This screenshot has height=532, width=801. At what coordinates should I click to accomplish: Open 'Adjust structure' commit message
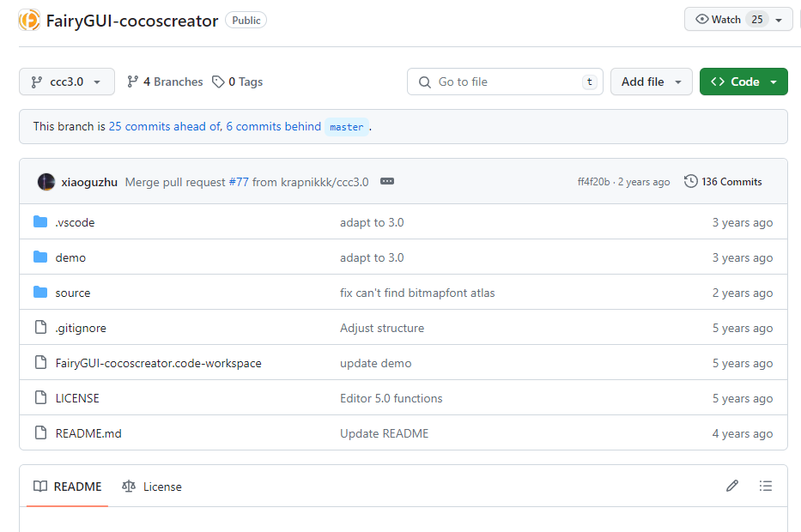coord(382,329)
